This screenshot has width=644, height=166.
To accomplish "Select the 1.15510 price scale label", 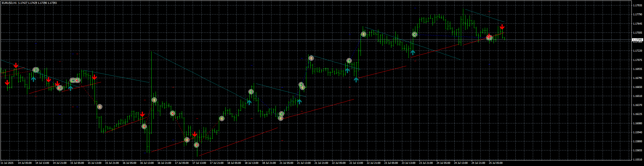I will pos(637,159).
